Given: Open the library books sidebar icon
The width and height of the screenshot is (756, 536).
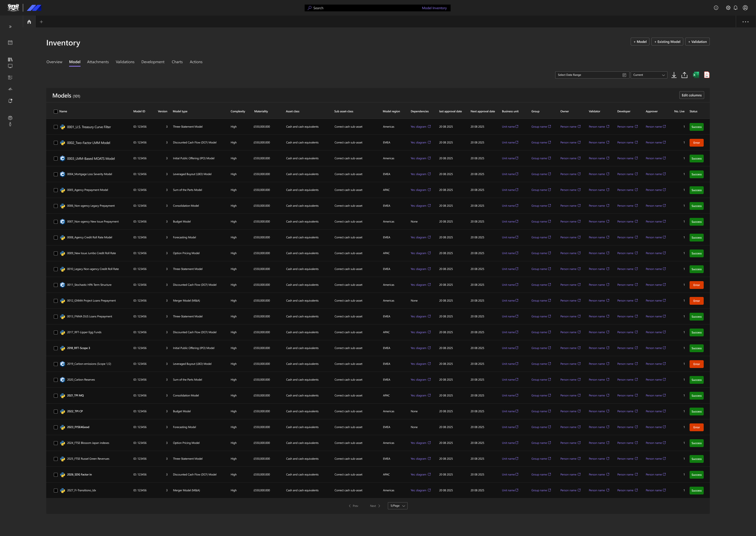Looking at the screenshot, I should [x=10, y=60].
